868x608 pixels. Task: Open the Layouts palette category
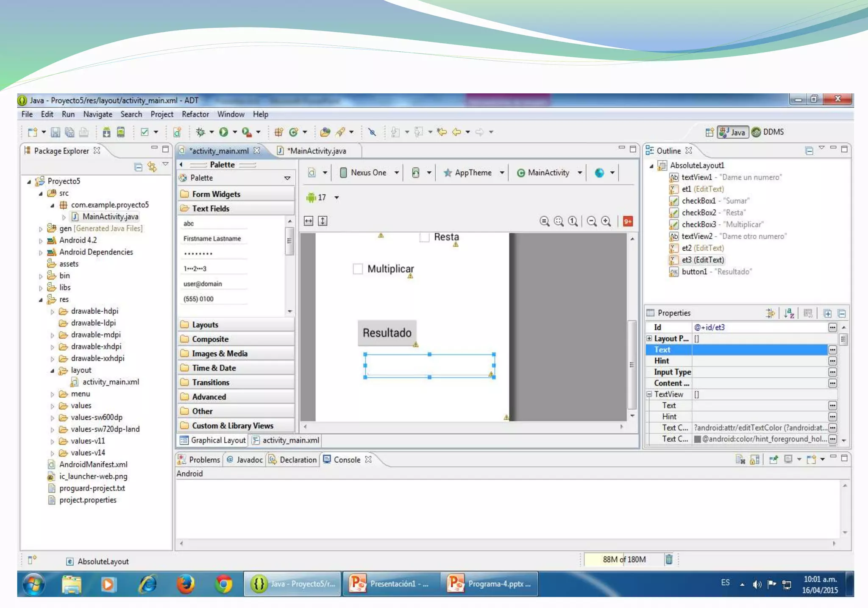(205, 325)
